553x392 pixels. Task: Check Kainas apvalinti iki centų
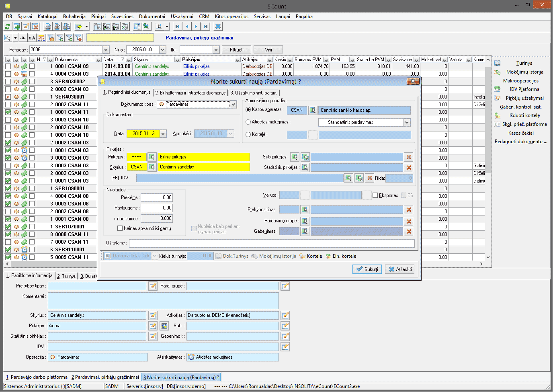120,228
